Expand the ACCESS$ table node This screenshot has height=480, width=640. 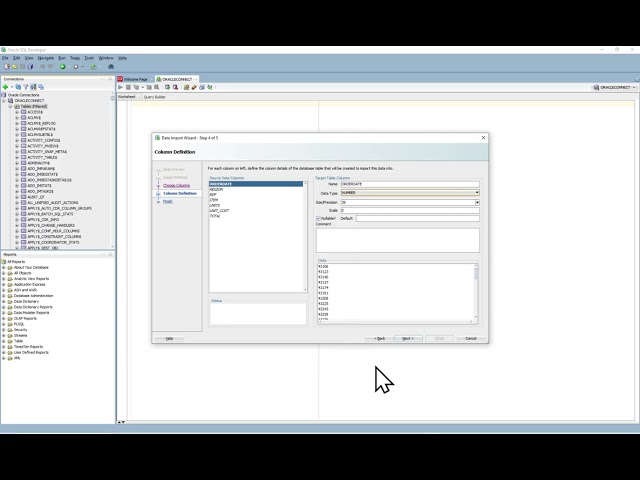coord(17,112)
